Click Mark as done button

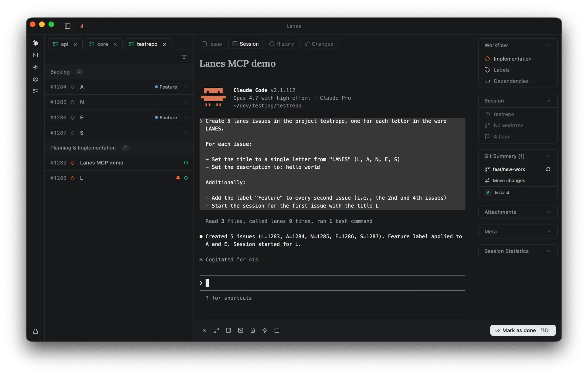(x=523, y=330)
